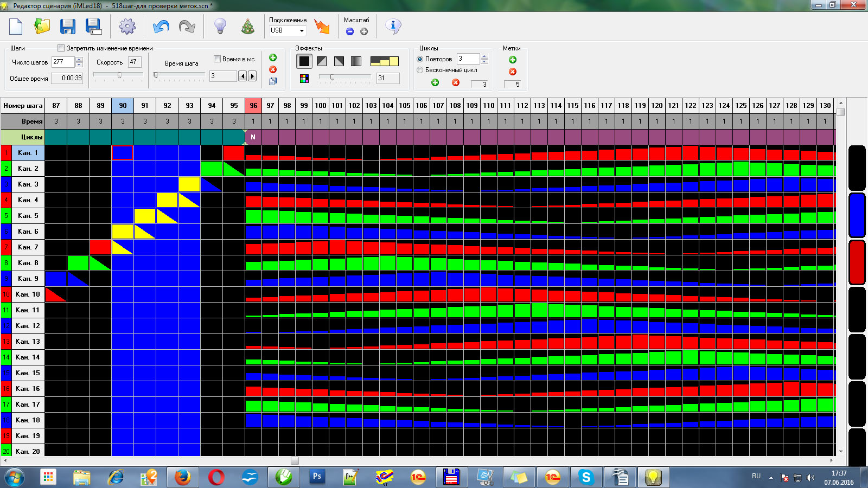Open settings via the gear icon

(127, 26)
